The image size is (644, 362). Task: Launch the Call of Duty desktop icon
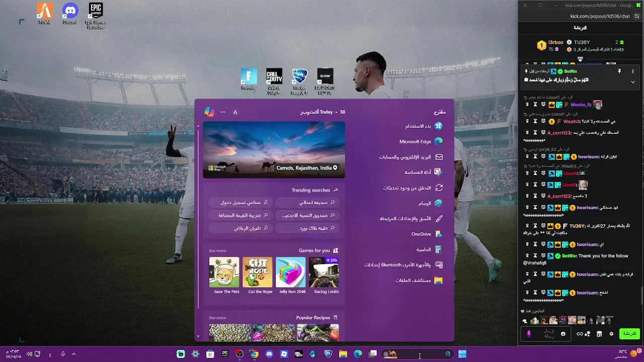point(274,81)
